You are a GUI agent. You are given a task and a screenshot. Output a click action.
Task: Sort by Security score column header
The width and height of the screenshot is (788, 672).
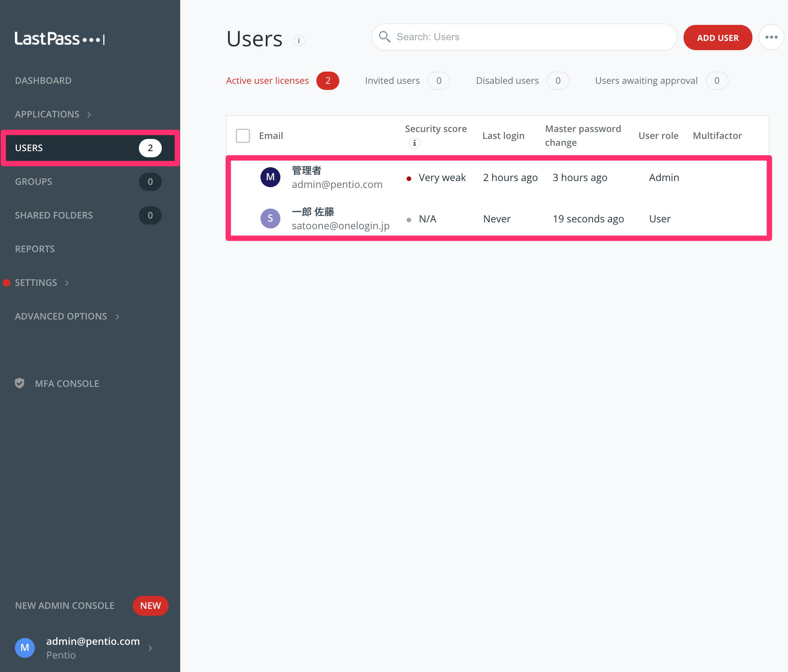tap(436, 129)
